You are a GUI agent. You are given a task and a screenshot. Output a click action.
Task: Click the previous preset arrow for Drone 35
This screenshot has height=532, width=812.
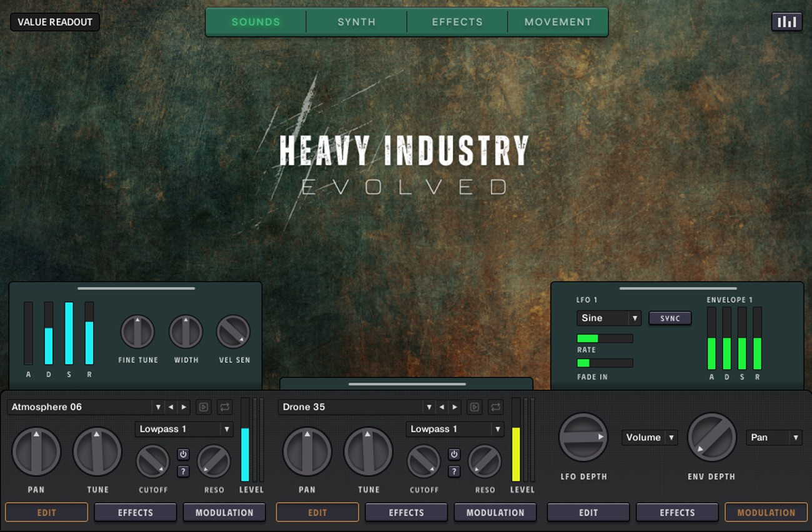click(441, 406)
